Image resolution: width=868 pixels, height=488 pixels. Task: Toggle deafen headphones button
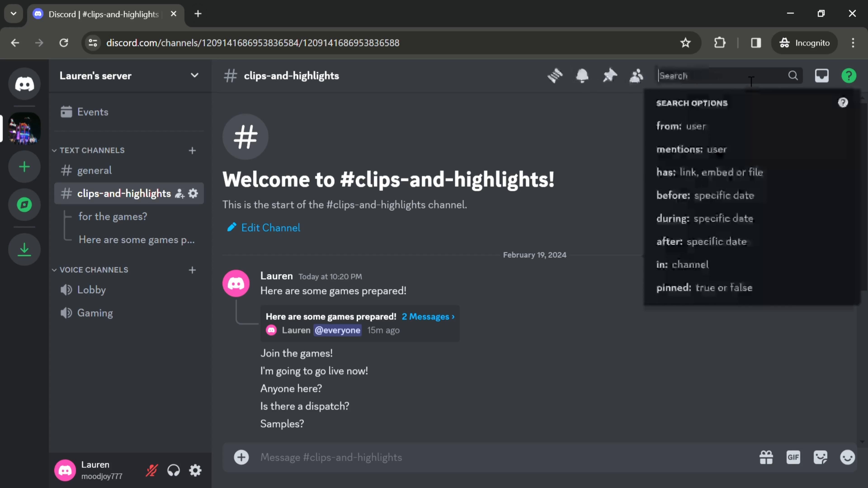pos(174,470)
